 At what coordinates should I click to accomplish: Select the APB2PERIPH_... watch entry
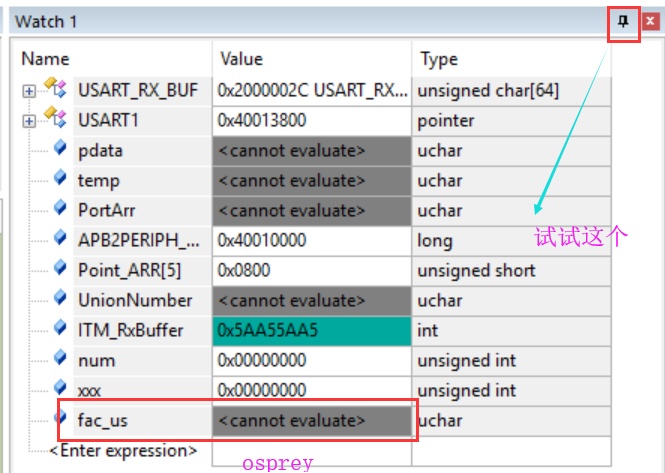click(x=142, y=241)
